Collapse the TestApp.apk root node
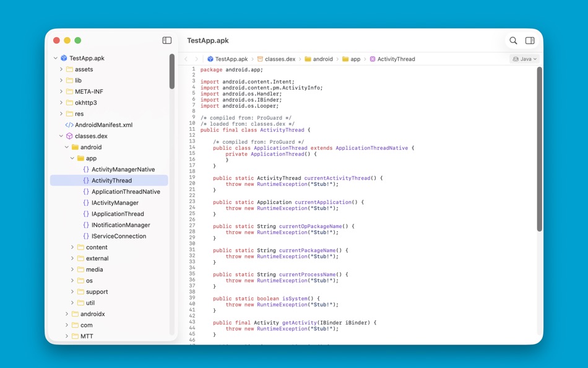 coord(56,58)
